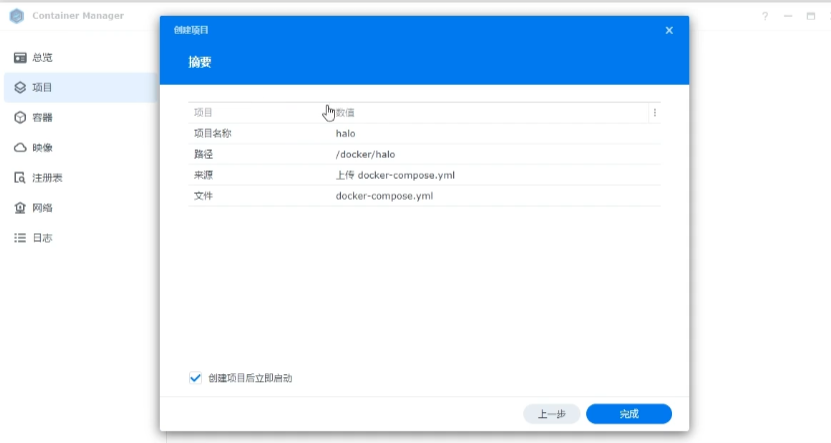The width and height of the screenshot is (831, 443).
Task: Select the 项目名称 halo row
Action: 424,134
